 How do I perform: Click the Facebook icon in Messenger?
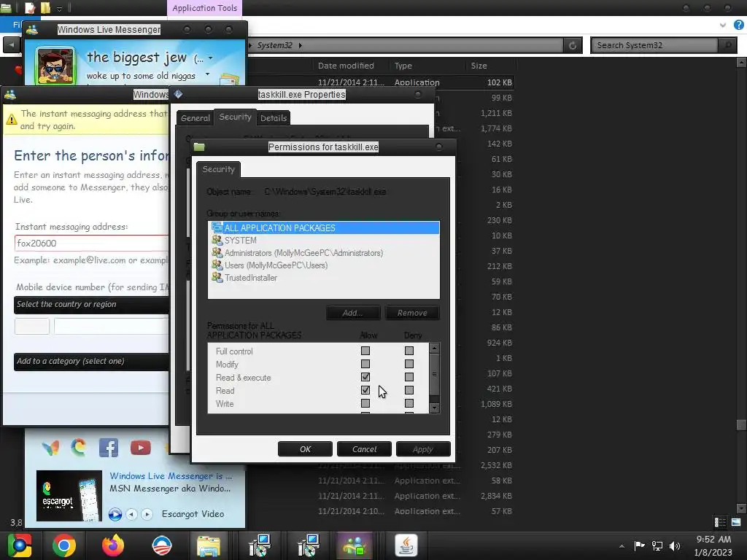109,448
